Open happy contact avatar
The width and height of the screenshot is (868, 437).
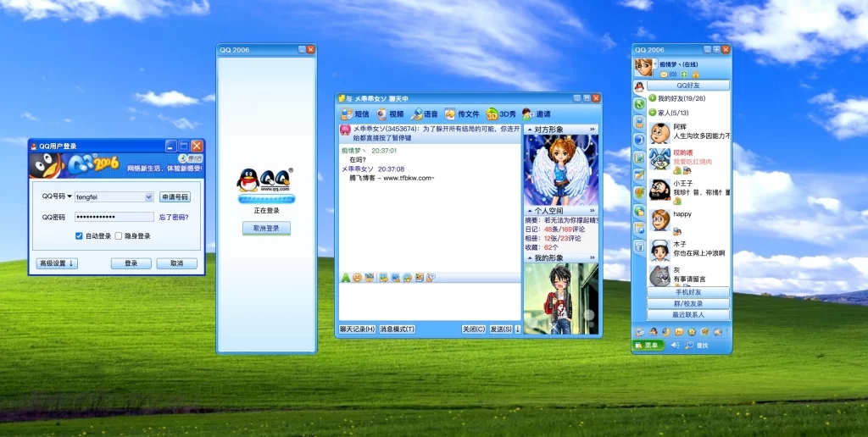[659, 220]
